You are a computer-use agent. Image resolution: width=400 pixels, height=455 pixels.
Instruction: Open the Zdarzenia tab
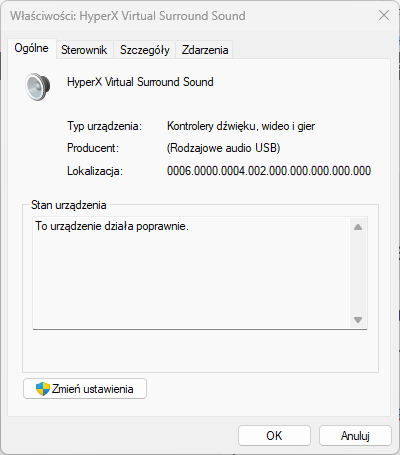click(205, 50)
